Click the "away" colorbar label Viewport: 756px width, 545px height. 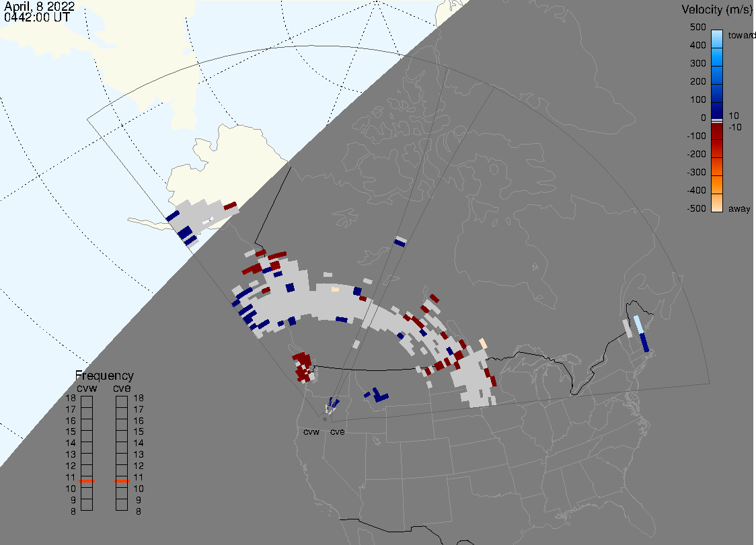point(739,208)
